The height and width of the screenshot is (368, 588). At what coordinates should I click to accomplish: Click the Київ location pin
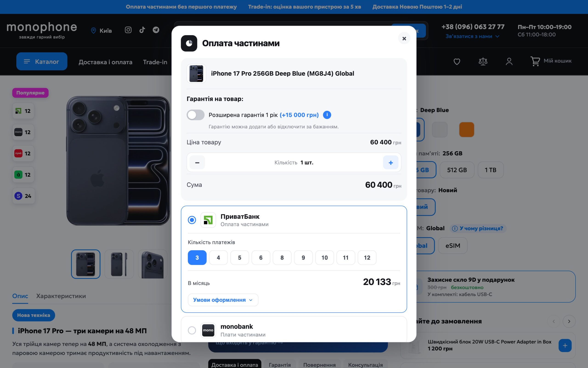coord(93,30)
